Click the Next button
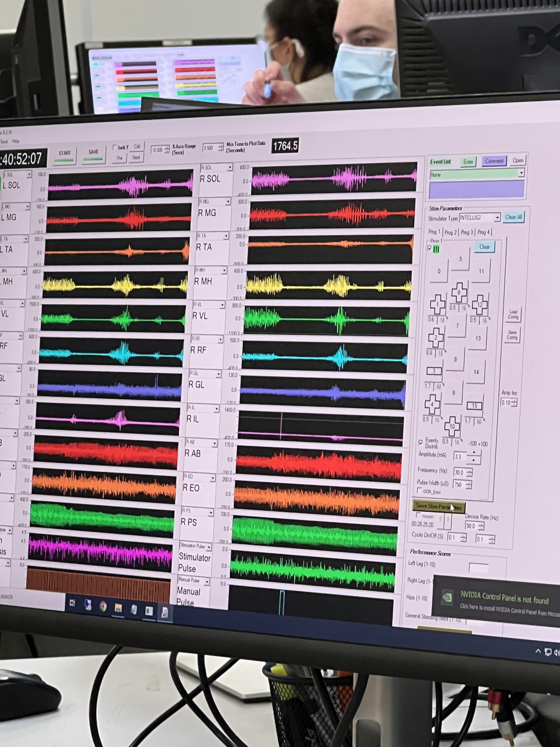This screenshot has width=560, height=747. 136,158
